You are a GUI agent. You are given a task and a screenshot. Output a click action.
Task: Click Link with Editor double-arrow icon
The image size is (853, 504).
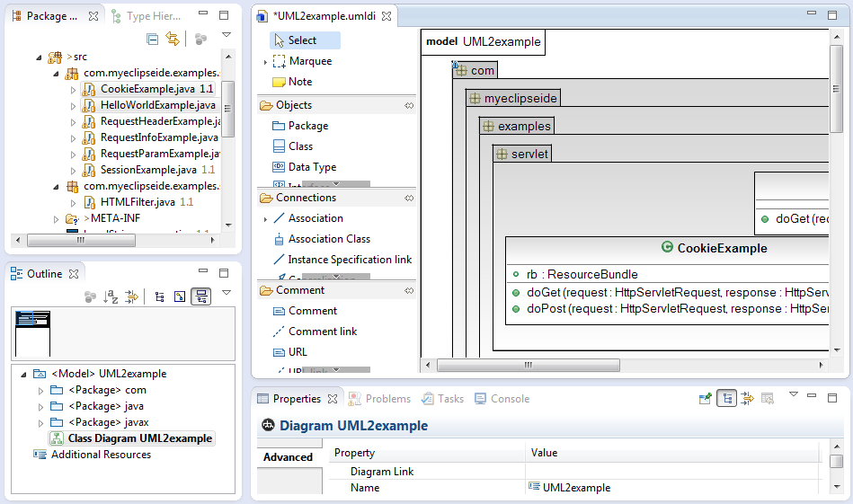[173, 39]
